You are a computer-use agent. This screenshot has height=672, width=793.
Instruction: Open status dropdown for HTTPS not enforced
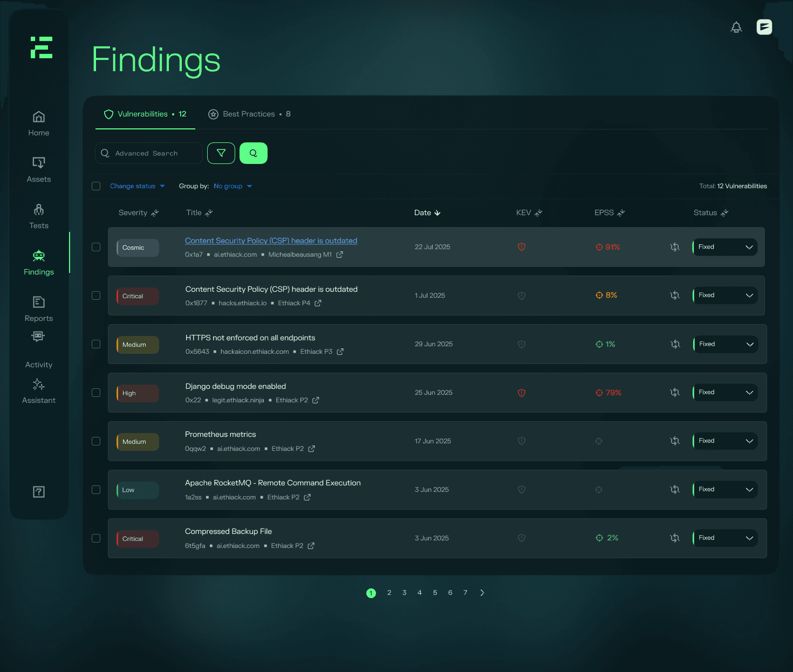tap(725, 344)
